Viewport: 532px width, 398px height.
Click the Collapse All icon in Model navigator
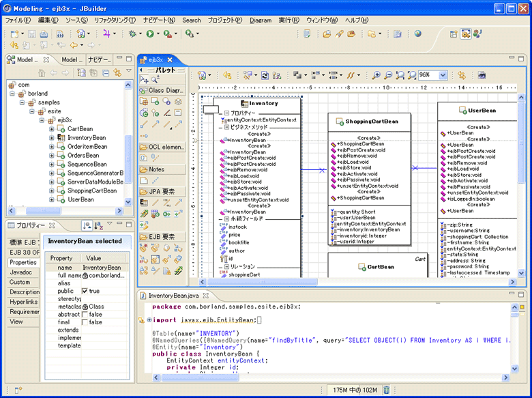[x=106, y=72]
